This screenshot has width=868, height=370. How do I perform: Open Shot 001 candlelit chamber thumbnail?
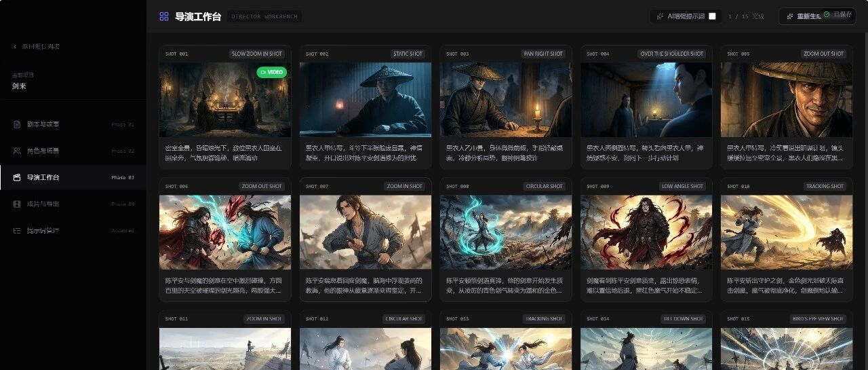[x=225, y=100]
